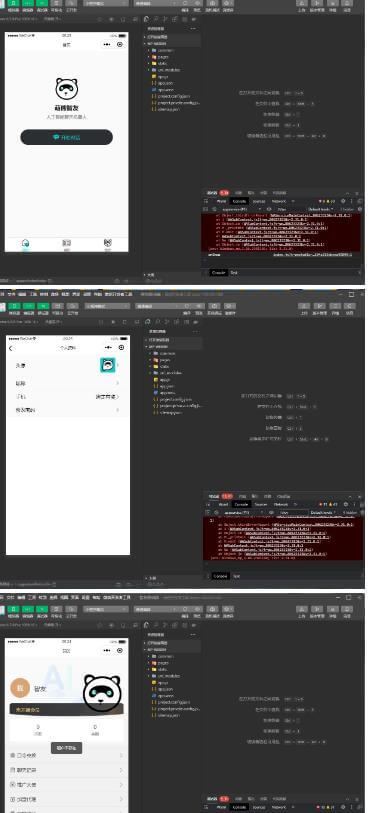Image resolution: width=369 pixels, height=813 pixels.
Task: Click 版本管理 icon in profile-page window
Action: (x=320, y=306)
